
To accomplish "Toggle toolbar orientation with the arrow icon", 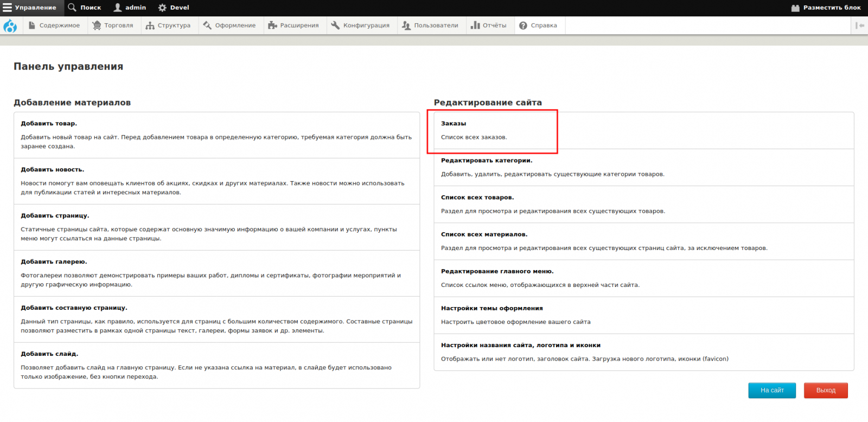I will pos(860,25).
